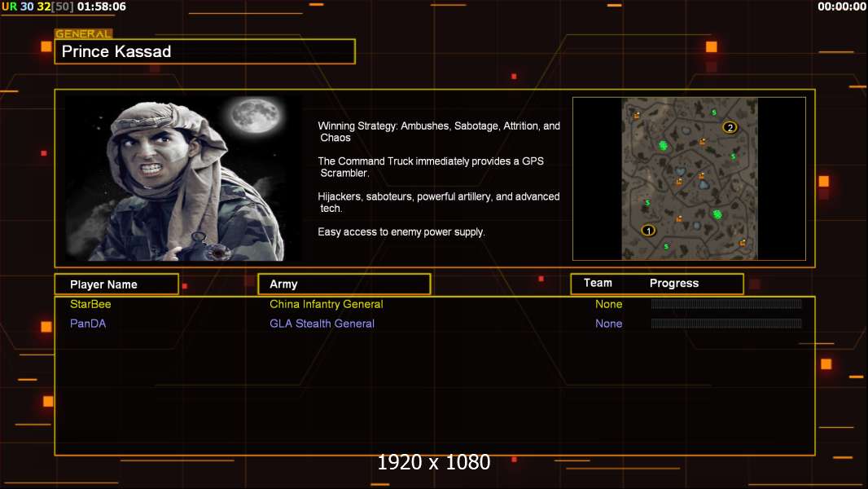Click the dollar supply icon below marker 2

click(x=733, y=156)
